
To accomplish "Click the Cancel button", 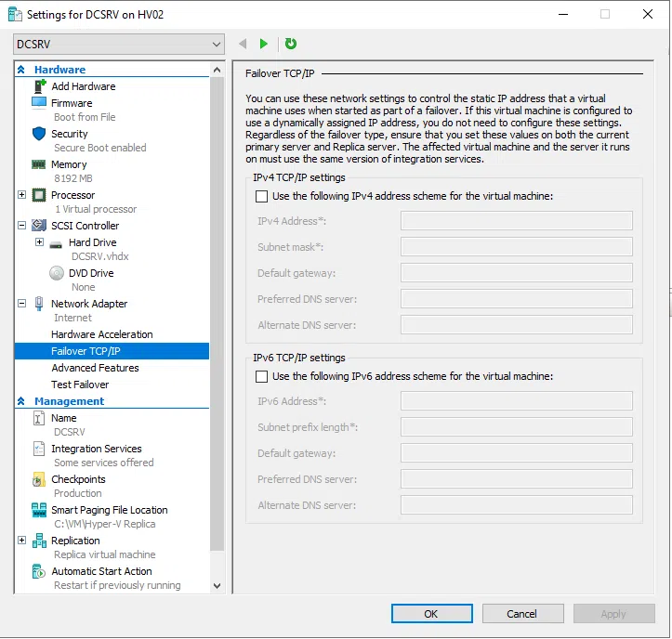I will [521, 614].
